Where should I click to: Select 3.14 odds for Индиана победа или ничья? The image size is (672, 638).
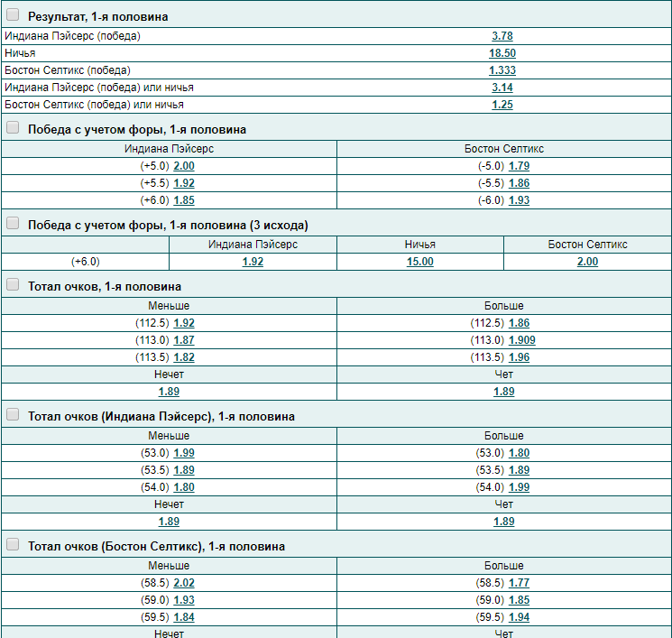[x=502, y=88]
